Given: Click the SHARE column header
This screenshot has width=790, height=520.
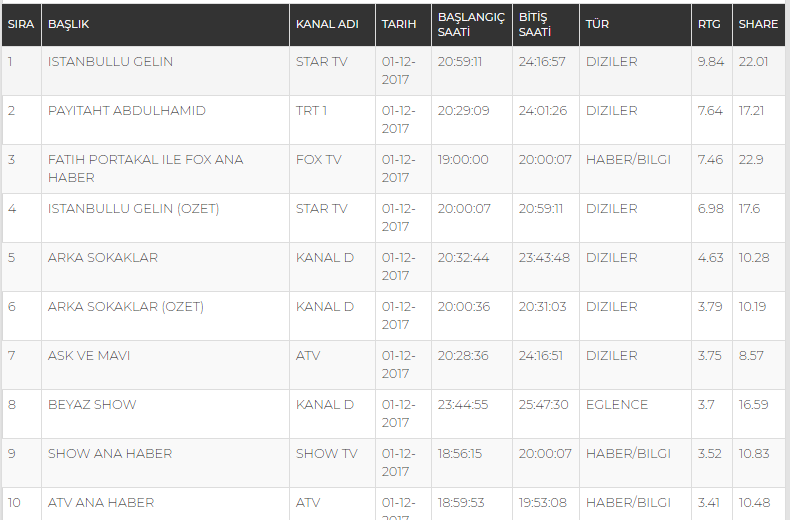Looking at the screenshot, I should [x=758, y=24].
